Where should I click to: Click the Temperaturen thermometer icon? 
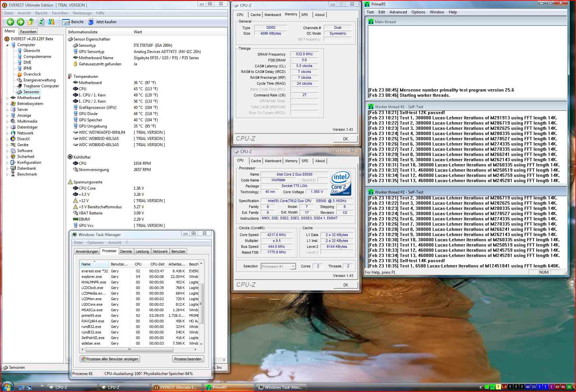pos(70,77)
